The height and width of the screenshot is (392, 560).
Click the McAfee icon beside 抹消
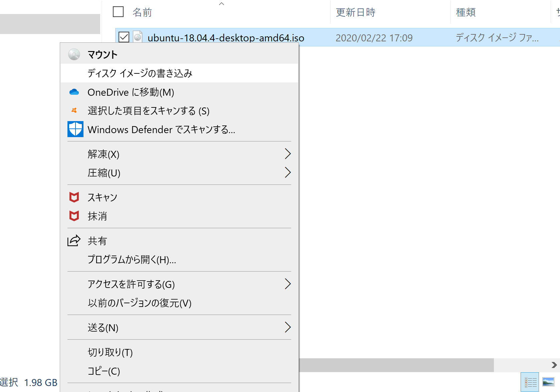(74, 216)
